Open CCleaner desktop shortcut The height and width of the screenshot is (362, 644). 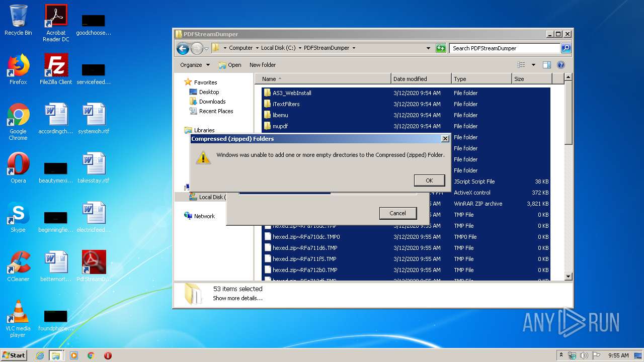point(18,266)
